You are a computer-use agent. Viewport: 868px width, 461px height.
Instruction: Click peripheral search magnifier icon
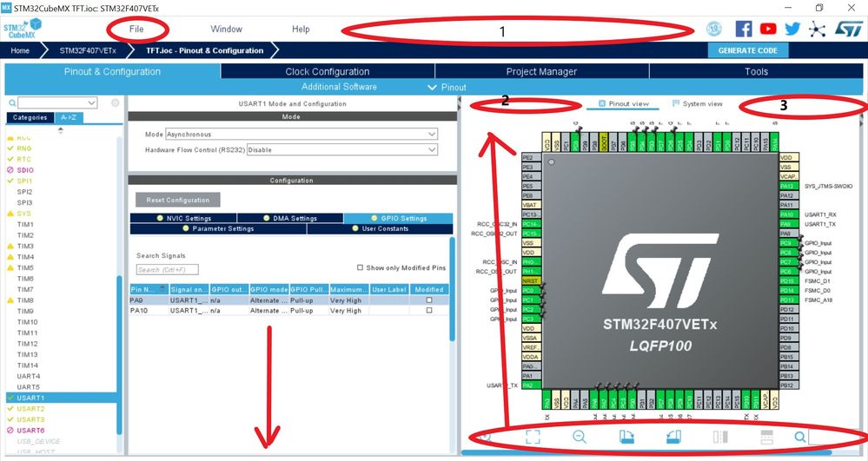click(12, 103)
